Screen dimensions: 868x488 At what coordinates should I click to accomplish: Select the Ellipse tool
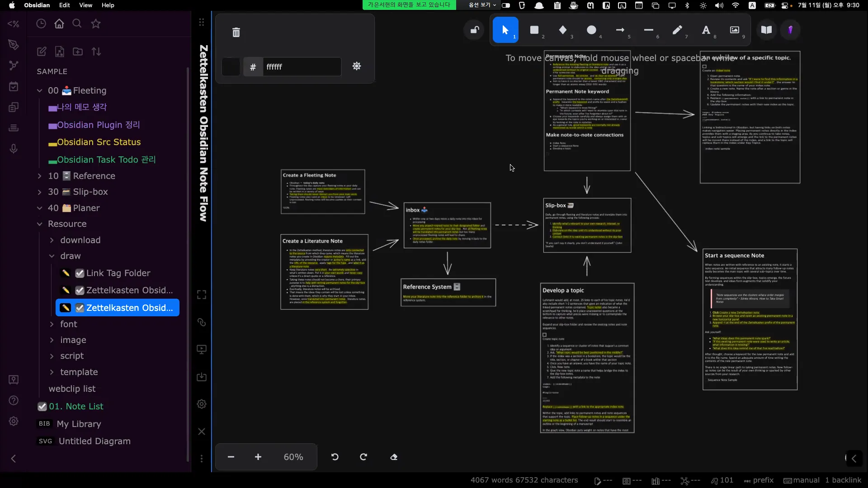click(x=591, y=30)
